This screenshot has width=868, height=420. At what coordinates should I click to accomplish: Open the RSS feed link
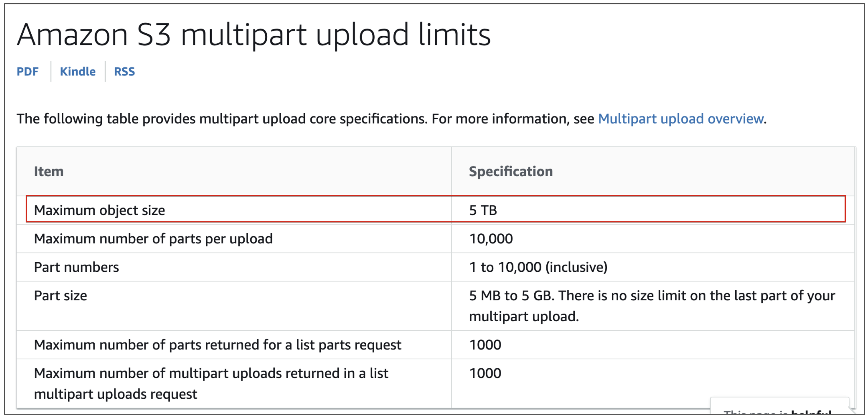(124, 71)
